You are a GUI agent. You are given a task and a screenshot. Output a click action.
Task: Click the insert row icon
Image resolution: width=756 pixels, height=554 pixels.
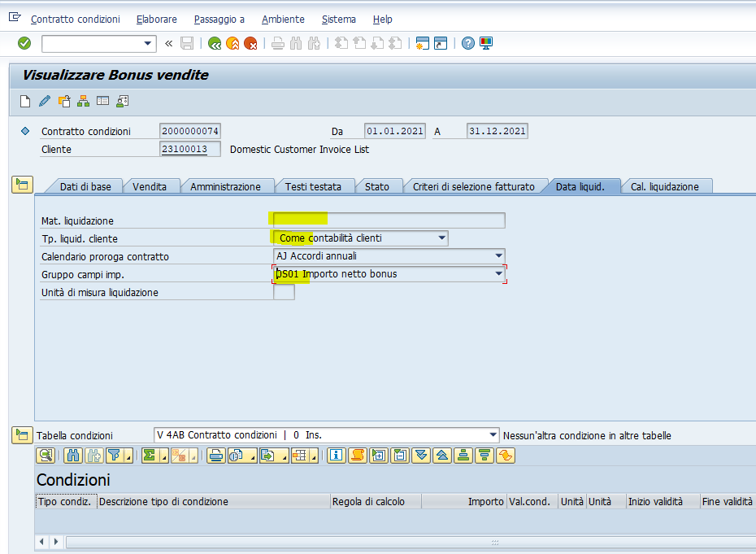pos(379,456)
